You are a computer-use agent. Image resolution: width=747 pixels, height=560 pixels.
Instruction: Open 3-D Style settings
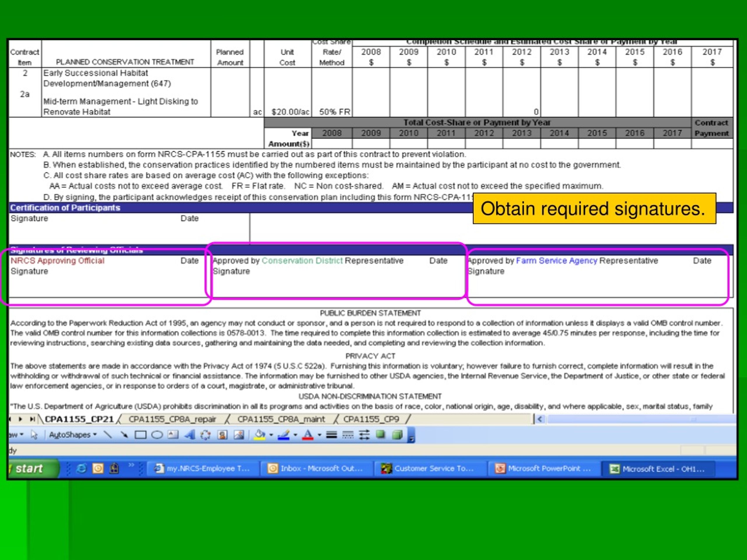pos(397,435)
